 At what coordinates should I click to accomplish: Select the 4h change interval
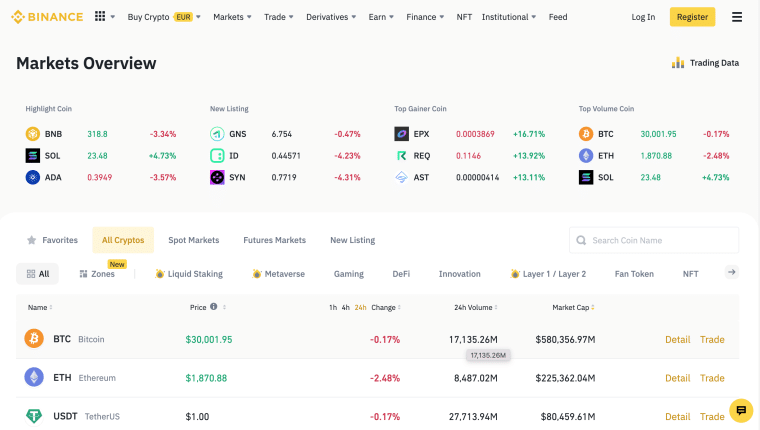pos(346,307)
